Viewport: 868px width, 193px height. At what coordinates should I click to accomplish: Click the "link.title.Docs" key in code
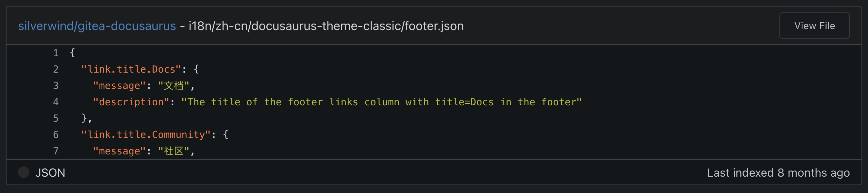tap(131, 69)
